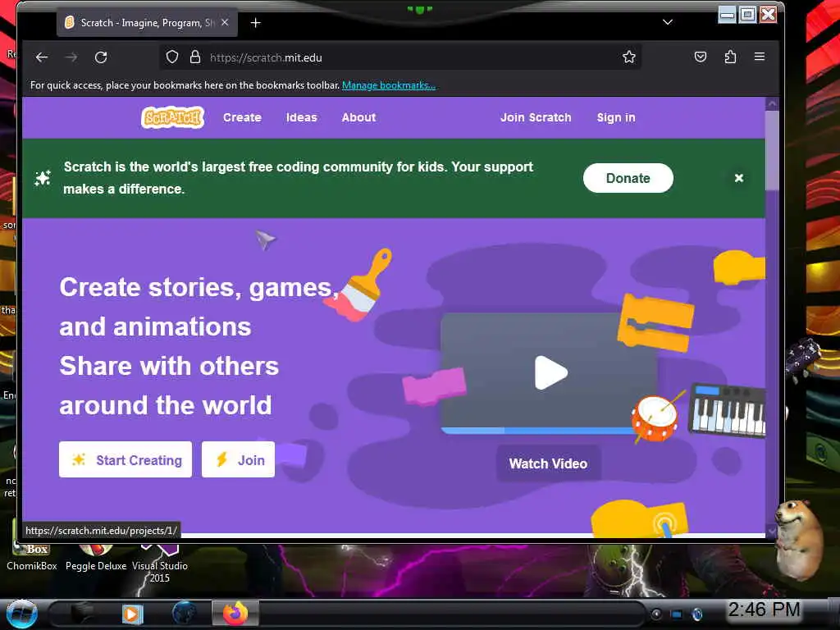840x630 pixels.
Task: Click the Join button with lightning bolt
Action: (239, 459)
